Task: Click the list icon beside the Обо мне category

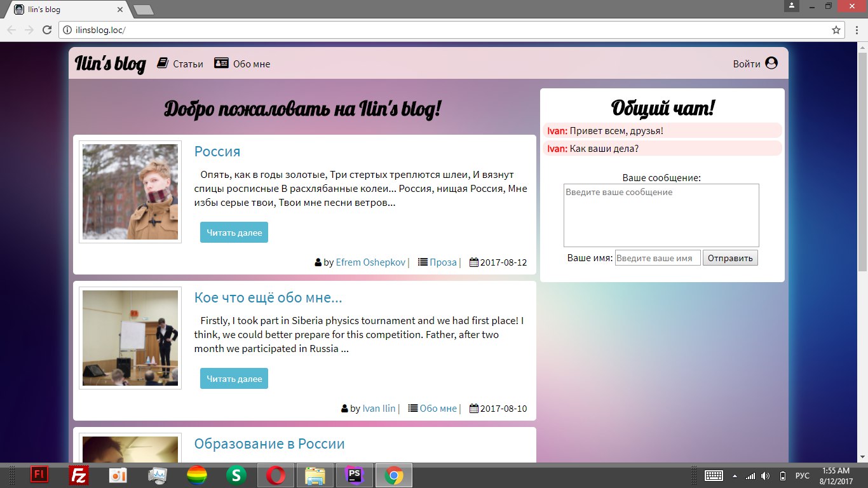Action: pyautogui.click(x=413, y=408)
